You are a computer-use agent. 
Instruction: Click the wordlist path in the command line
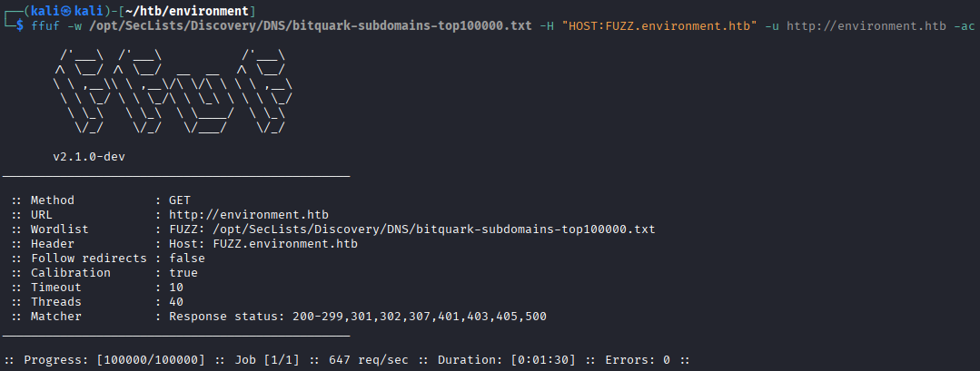[310, 25]
